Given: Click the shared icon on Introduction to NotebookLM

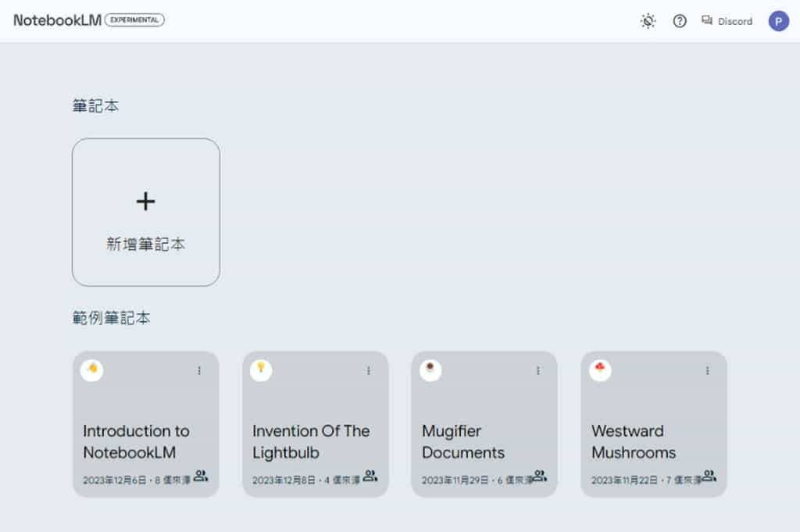Looking at the screenshot, I should click(x=201, y=476).
